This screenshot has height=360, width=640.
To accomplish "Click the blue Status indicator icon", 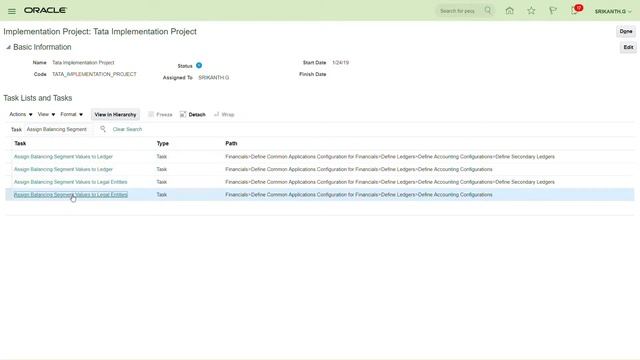I will 199,65.
